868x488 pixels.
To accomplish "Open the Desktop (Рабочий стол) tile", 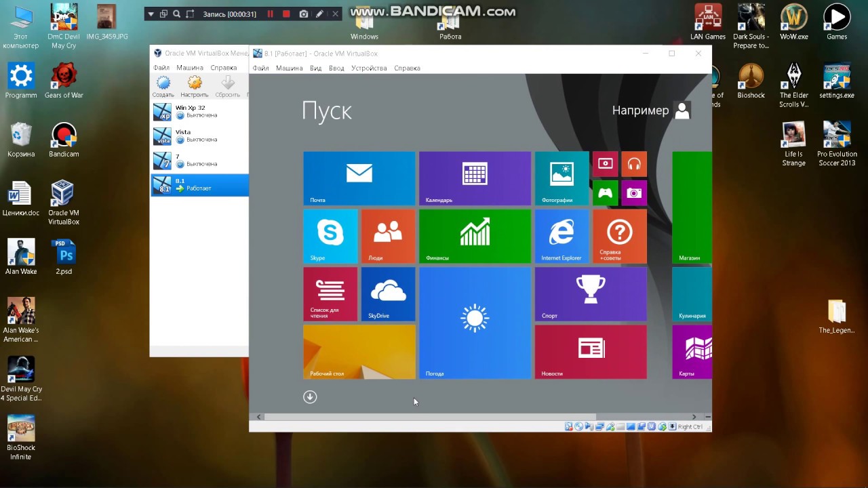I will [x=359, y=352].
